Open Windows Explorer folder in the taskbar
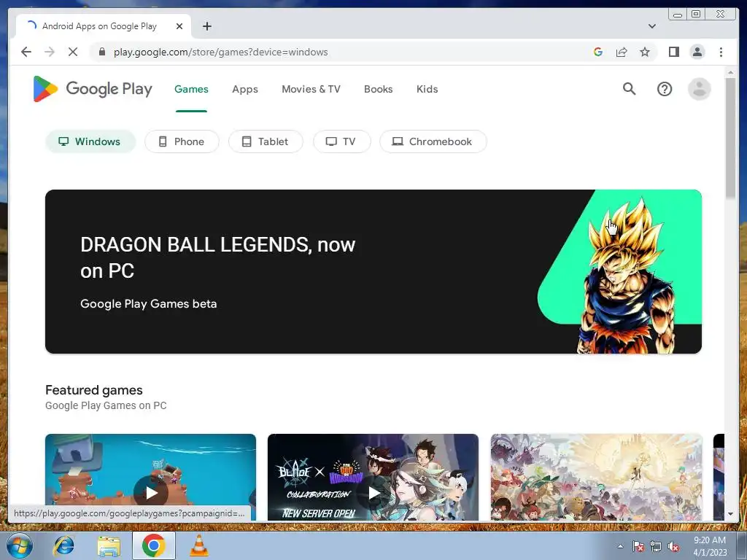Image resolution: width=747 pixels, height=560 pixels. [109, 545]
